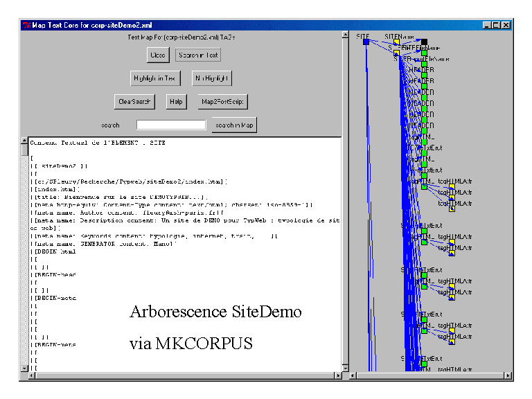Click the ClearSearch button
This screenshot has width=532, height=399.
(135, 102)
